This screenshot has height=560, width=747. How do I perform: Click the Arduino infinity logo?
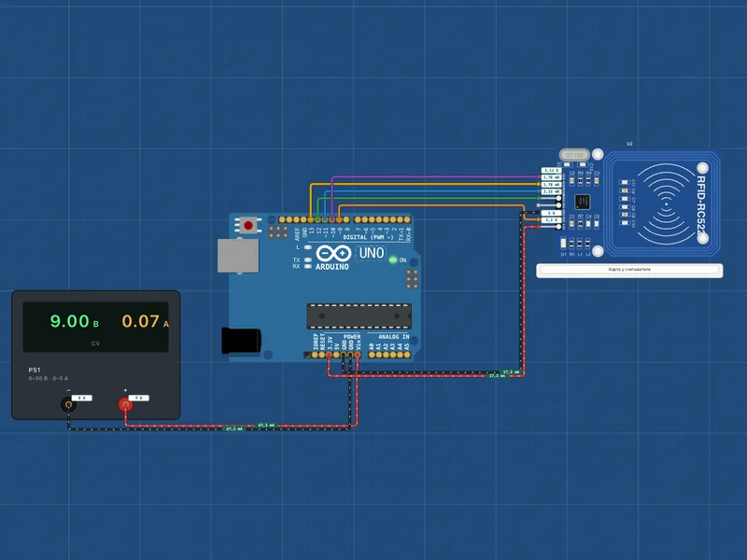333,253
